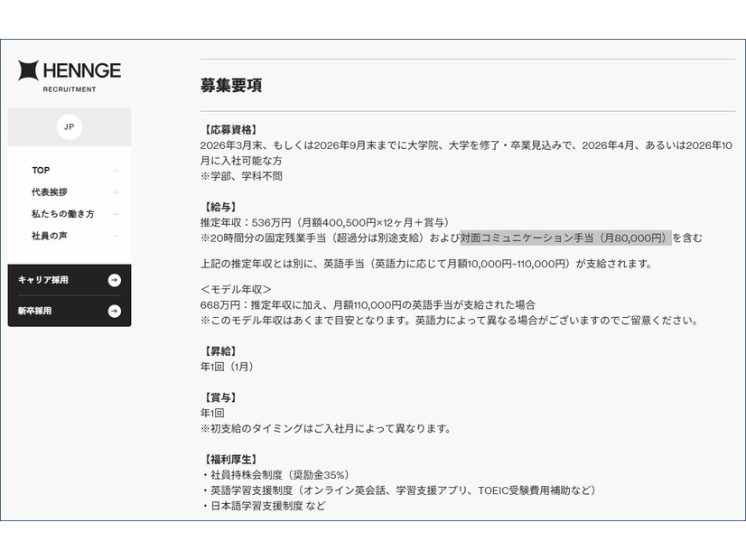The height and width of the screenshot is (560, 746).
Task: Click the circular arrow on 新卒採用
Action: (x=114, y=311)
